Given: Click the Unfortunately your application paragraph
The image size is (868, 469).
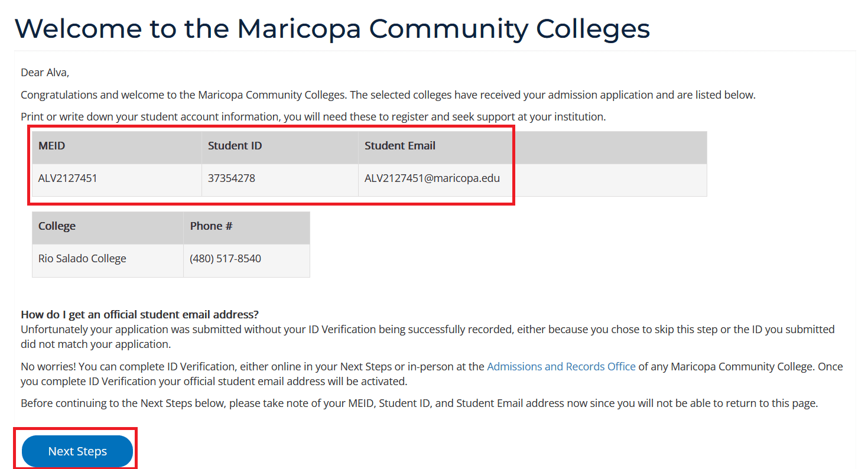Looking at the screenshot, I should coord(427,337).
